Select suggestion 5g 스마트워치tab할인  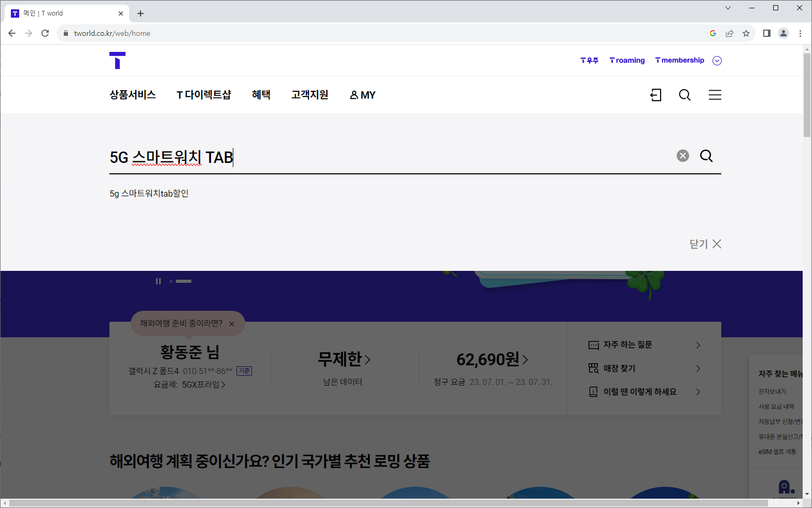[x=149, y=194]
